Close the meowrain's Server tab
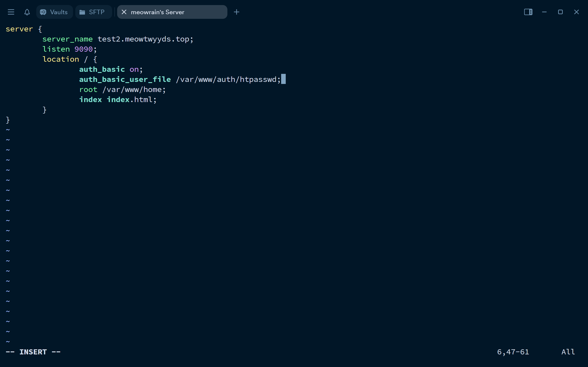Image resolution: width=588 pixels, height=367 pixels. [124, 12]
